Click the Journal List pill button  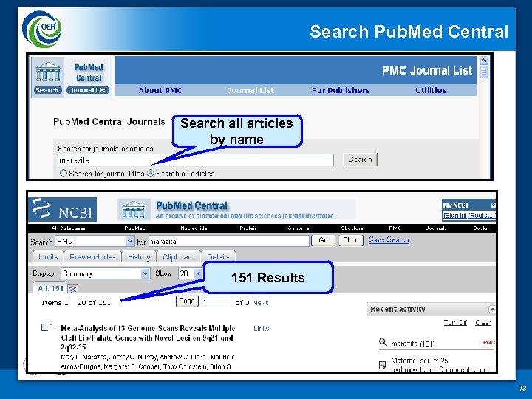tap(88, 90)
